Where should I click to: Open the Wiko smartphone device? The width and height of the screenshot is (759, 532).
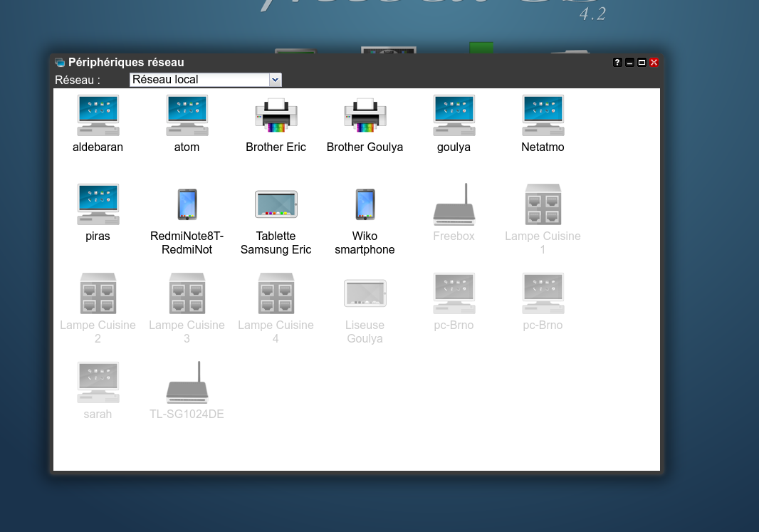click(365, 205)
